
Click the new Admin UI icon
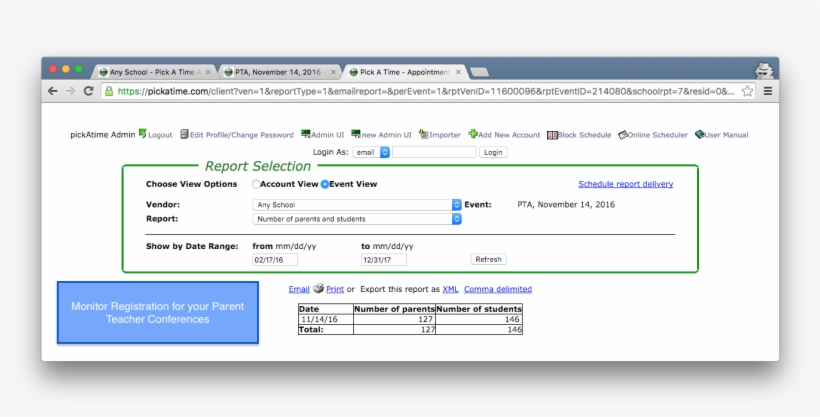(x=356, y=134)
